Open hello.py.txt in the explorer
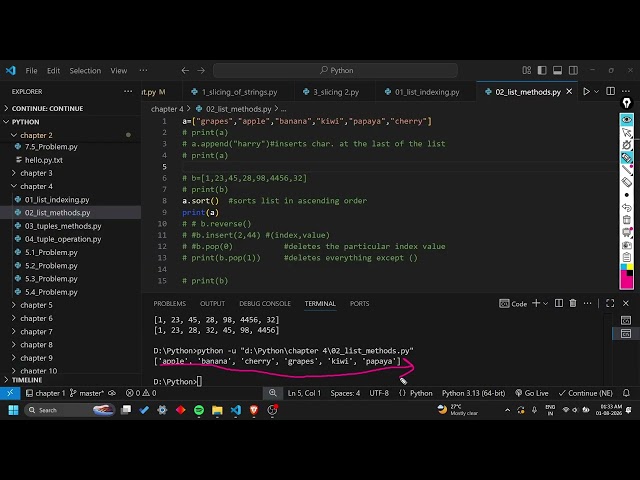 point(44,160)
